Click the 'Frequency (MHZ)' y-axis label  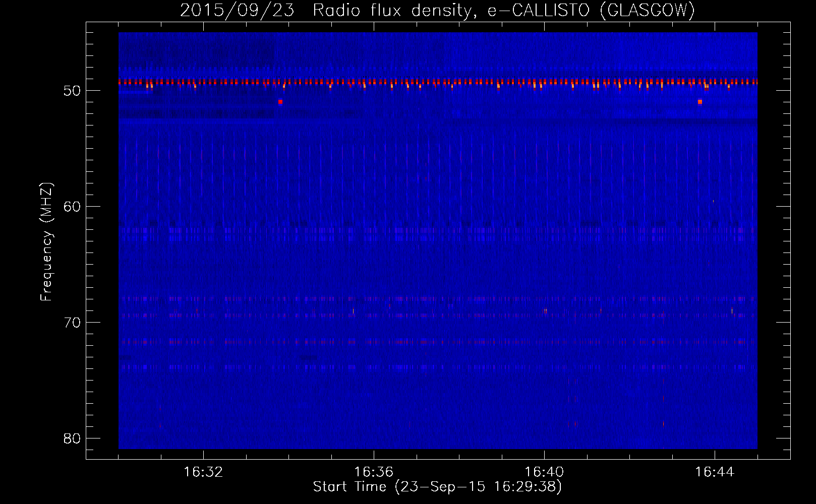point(46,242)
